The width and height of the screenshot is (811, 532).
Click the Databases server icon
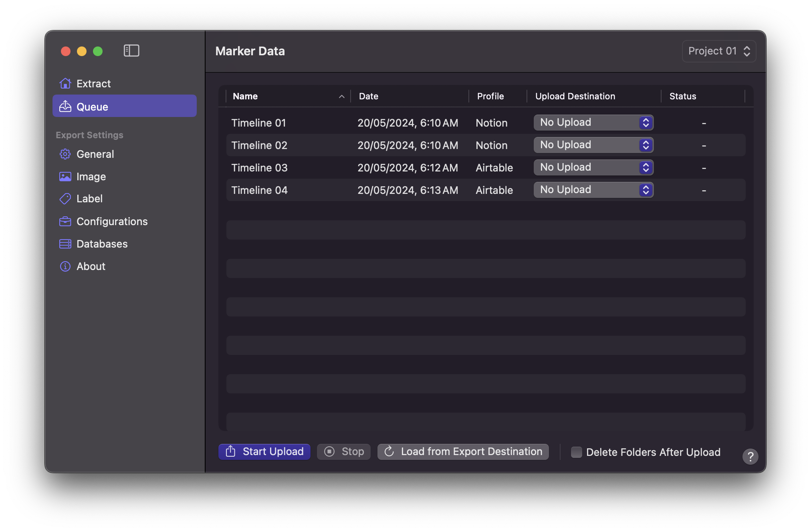click(x=65, y=244)
